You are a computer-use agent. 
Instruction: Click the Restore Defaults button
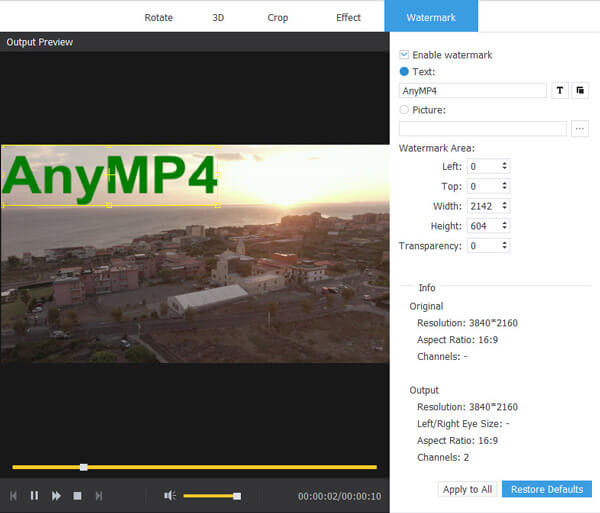point(547,489)
